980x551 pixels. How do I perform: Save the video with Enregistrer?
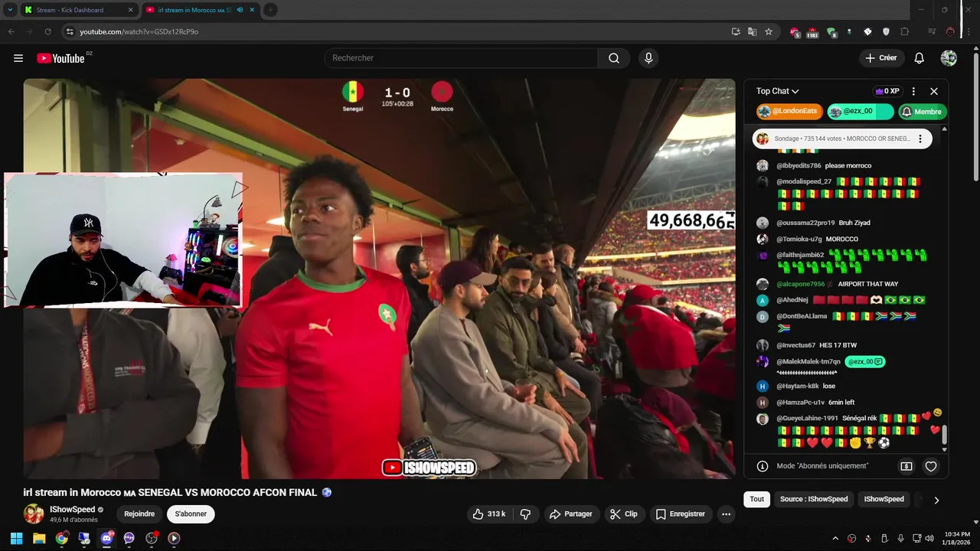click(681, 514)
